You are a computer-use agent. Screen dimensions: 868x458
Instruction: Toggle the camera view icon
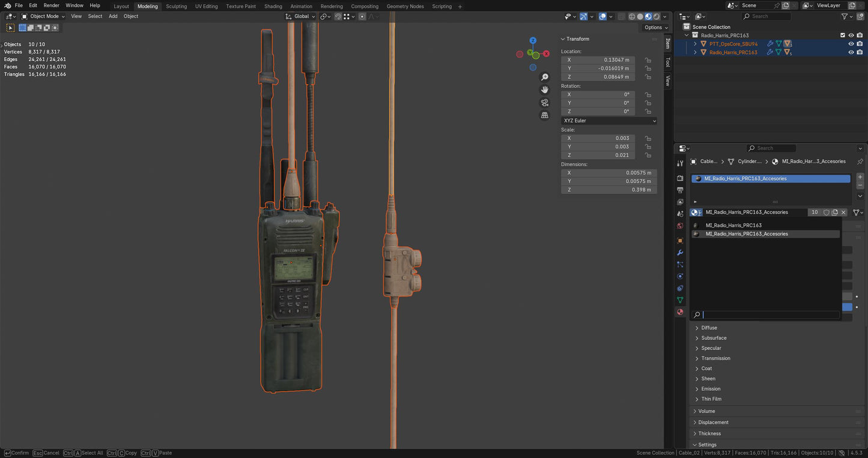[545, 103]
